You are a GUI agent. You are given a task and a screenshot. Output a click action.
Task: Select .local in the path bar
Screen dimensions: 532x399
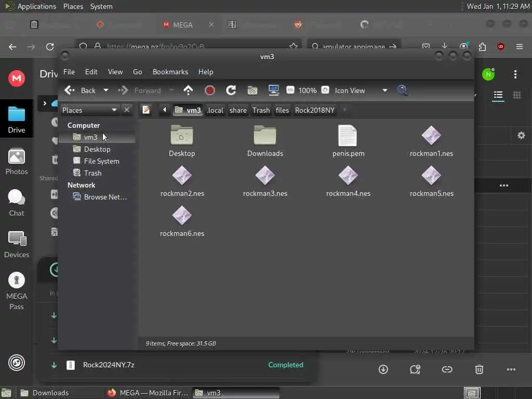coord(215,110)
